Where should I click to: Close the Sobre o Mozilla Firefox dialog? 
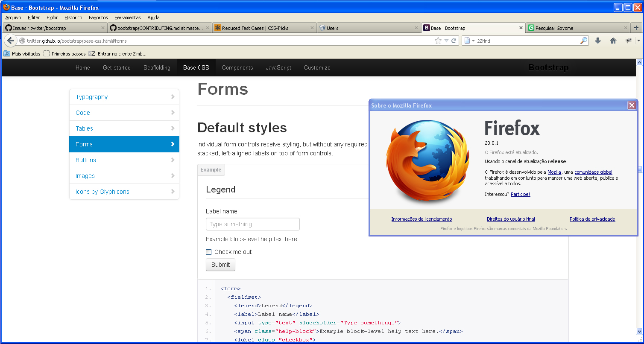click(632, 105)
